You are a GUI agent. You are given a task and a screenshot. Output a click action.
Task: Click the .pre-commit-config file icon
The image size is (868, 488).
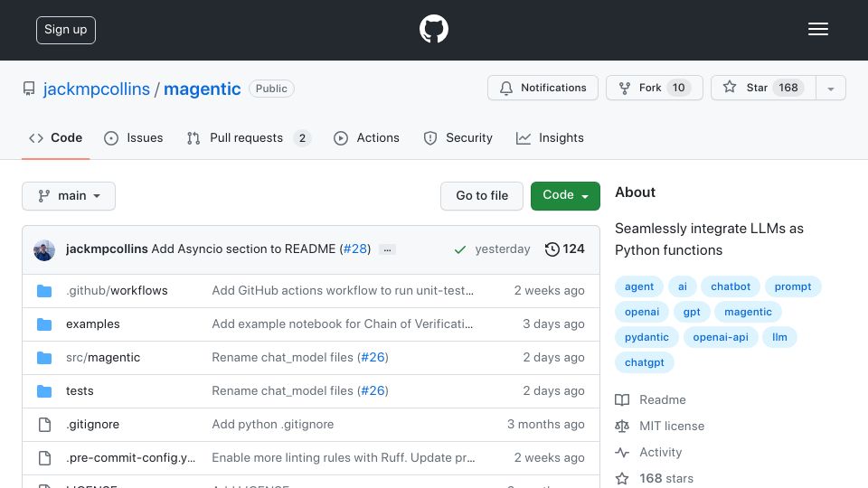[45, 458]
